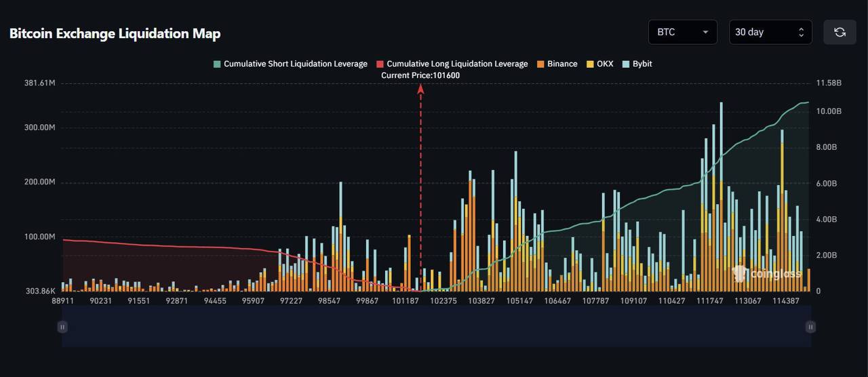
Task: Click the range slider track below chart
Action: pyautogui.click(x=434, y=327)
